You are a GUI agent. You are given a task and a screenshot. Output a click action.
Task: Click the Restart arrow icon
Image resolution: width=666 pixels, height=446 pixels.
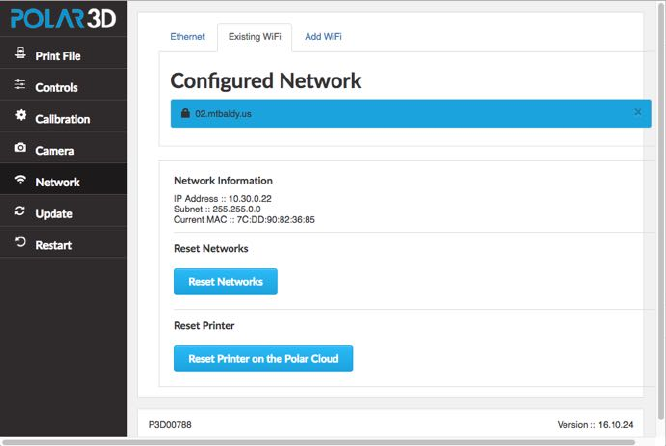20,244
